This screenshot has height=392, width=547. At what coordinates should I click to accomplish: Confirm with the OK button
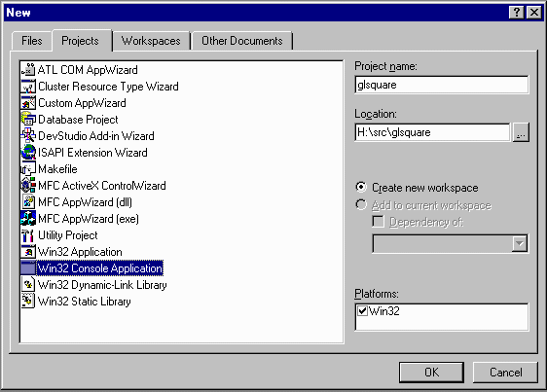[431, 373]
